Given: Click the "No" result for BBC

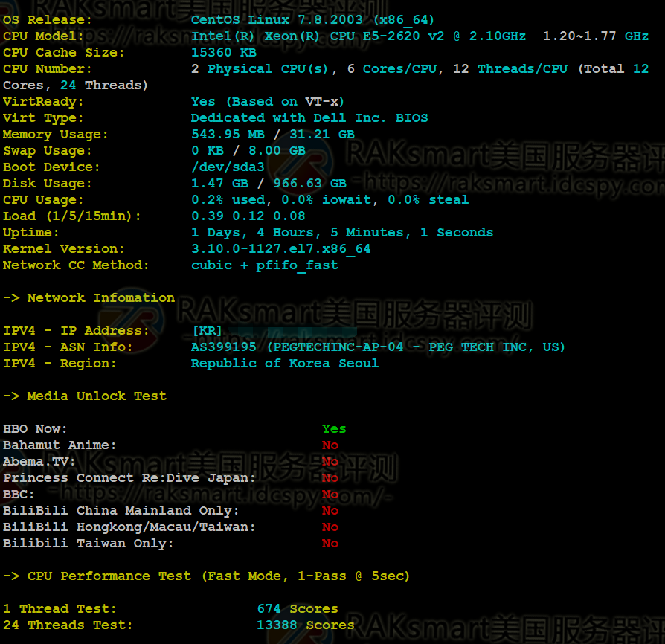Looking at the screenshot, I should point(330,495).
